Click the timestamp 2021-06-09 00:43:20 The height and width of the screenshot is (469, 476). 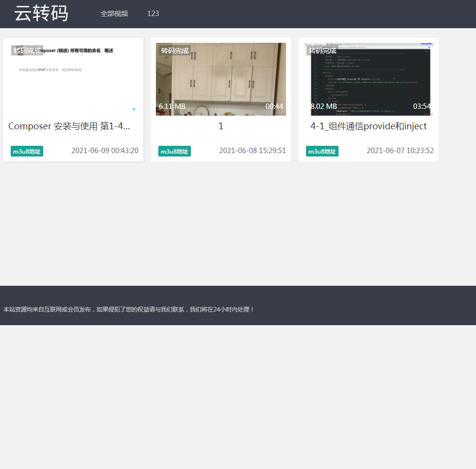pyautogui.click(x=105, y=151)
